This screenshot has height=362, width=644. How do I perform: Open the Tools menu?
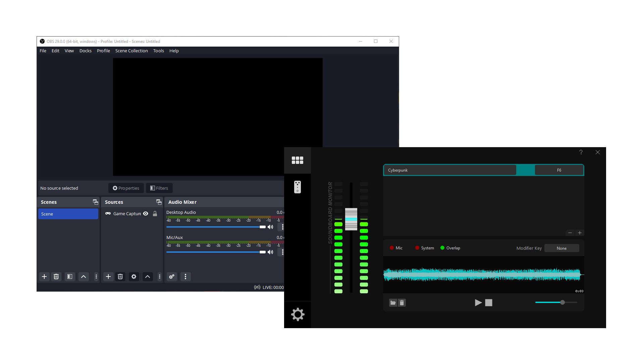[158, 51]
